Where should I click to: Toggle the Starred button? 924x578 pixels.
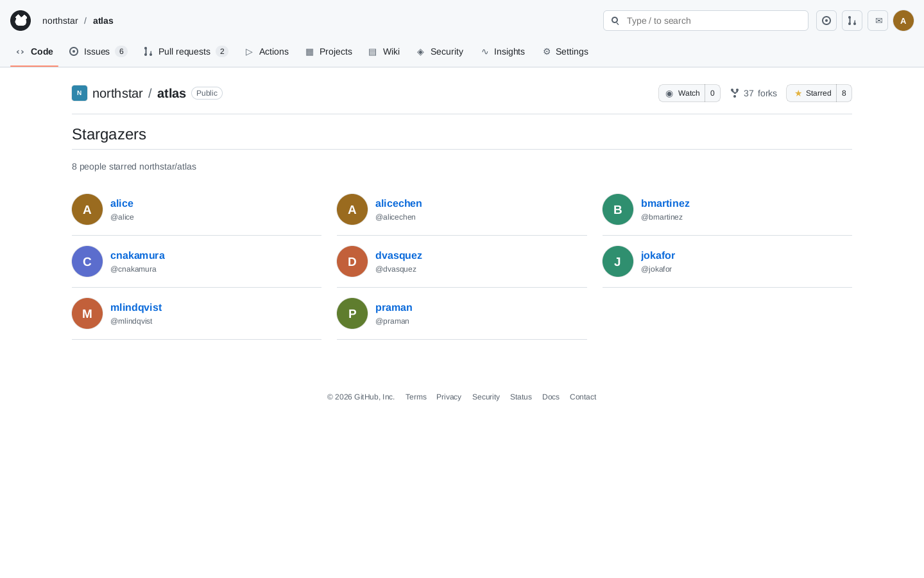tap(812, 93)
